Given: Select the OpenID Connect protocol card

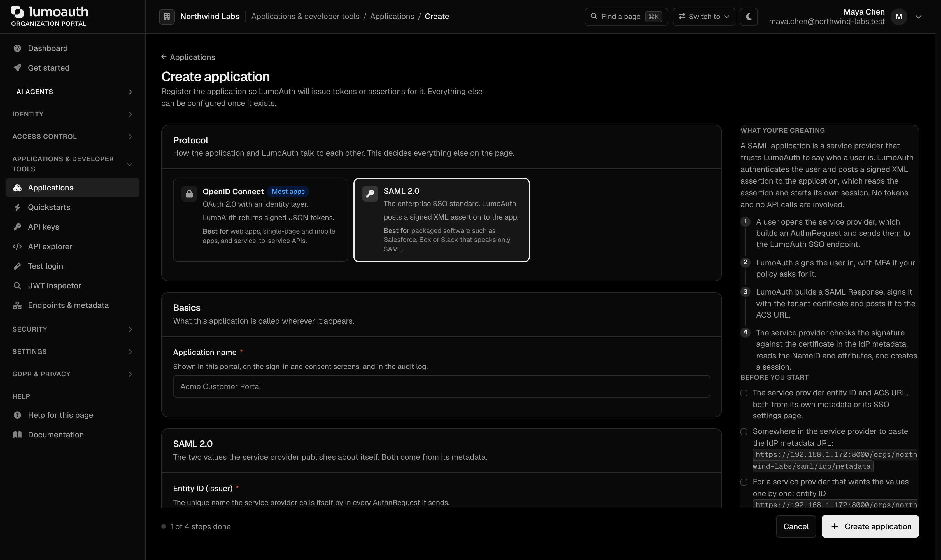Looking at the screenshot, I should tap(260, 220).
